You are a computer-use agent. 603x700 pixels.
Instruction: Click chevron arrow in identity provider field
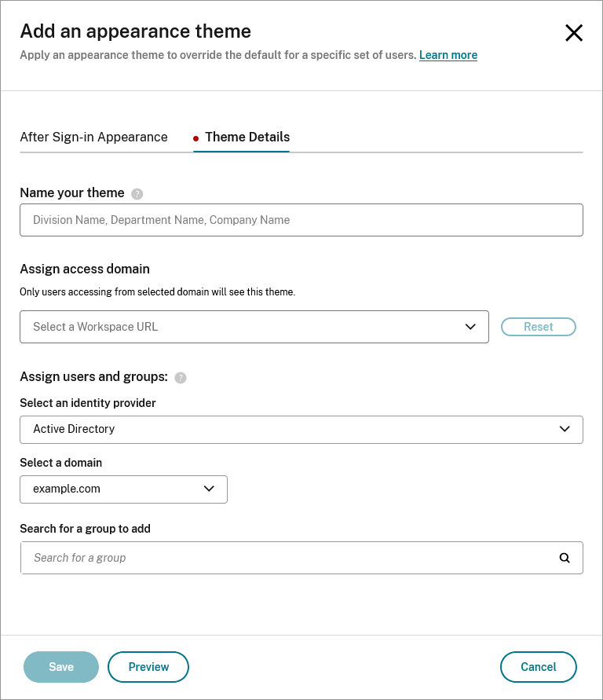coord(565,429)
